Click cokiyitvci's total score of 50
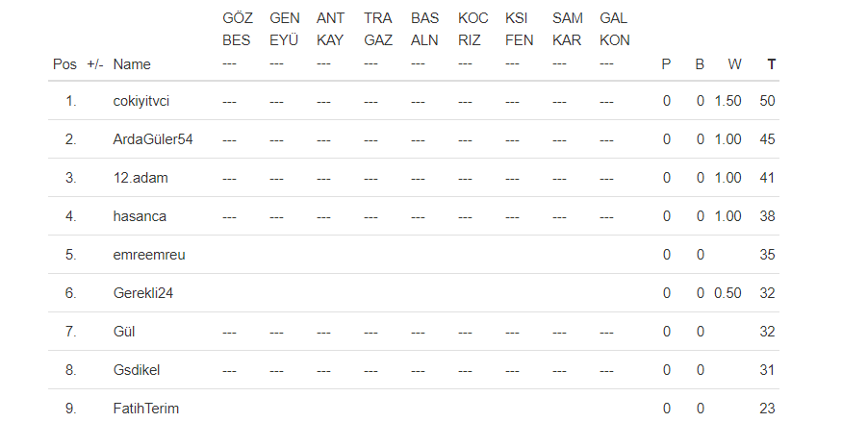This screenshot has height=422, width=868. pos(767,101)
